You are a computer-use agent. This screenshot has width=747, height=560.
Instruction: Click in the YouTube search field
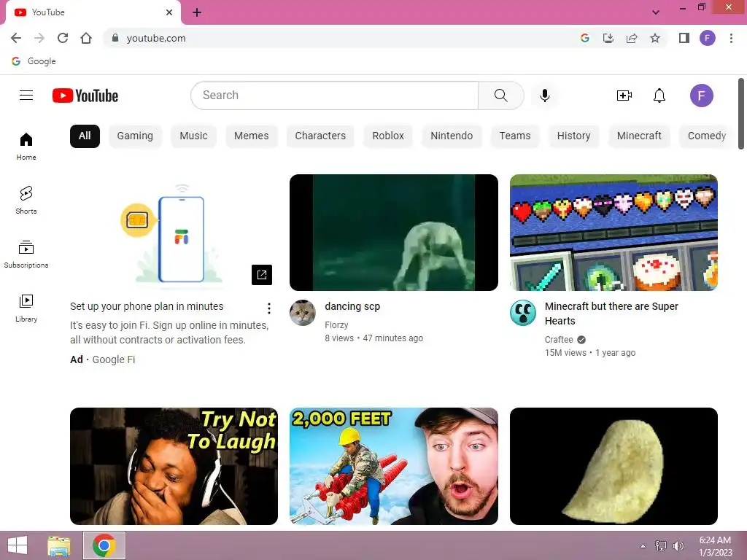click(334, 96)
